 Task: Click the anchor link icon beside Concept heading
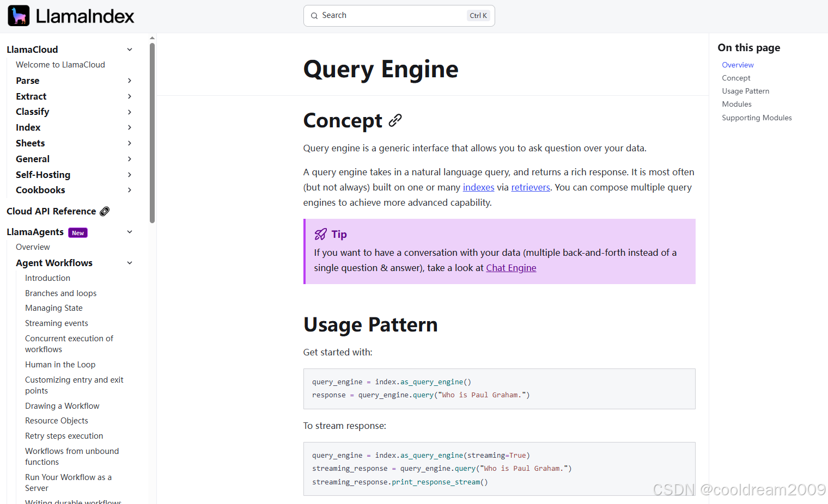click(395, 120)
